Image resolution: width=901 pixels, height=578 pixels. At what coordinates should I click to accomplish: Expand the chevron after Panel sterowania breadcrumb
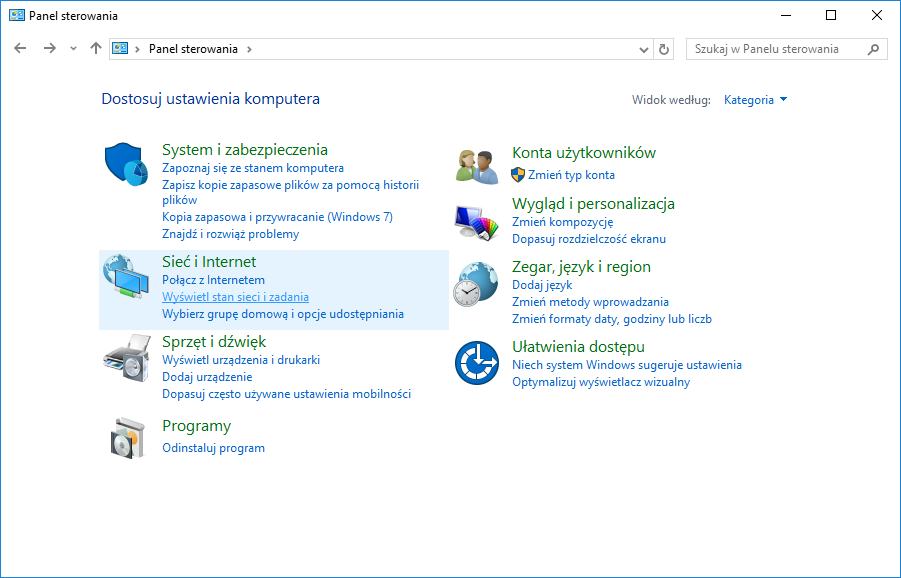(x=249, y=49)
